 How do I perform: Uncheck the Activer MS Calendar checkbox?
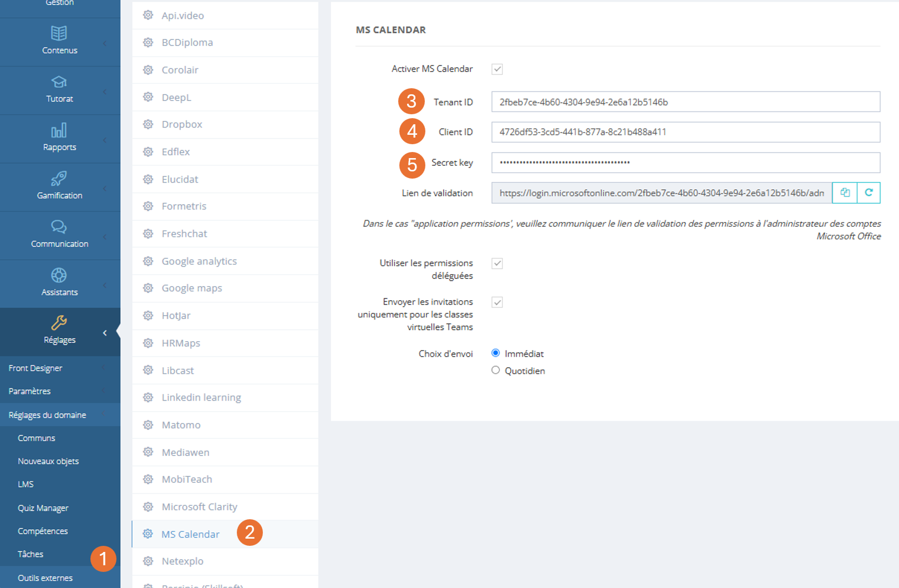(x=497, y=69)
